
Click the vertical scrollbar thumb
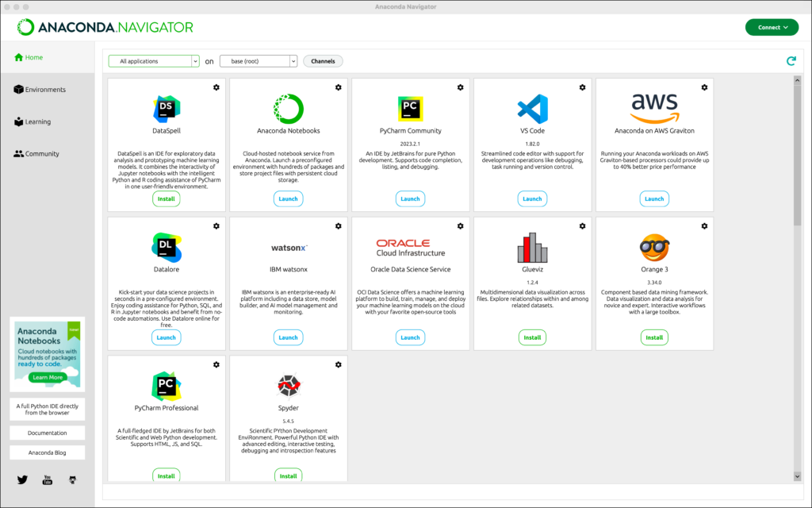(x=797, y=155)
